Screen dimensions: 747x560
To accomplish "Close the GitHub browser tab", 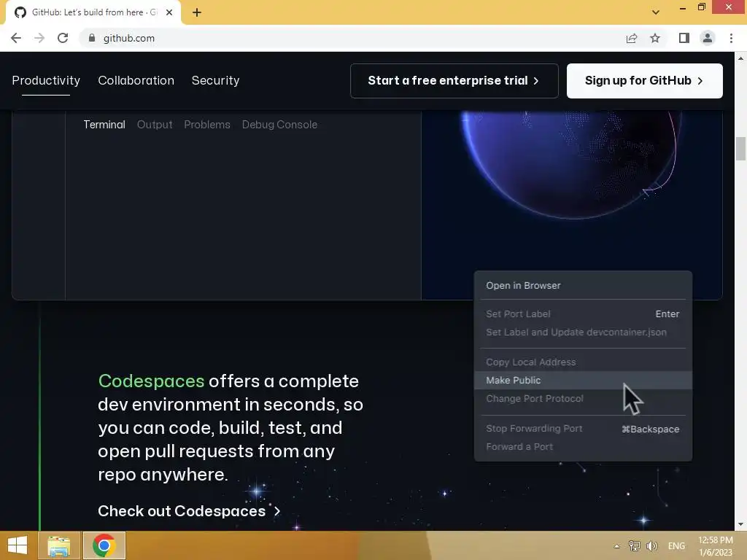I will (169, 12).
